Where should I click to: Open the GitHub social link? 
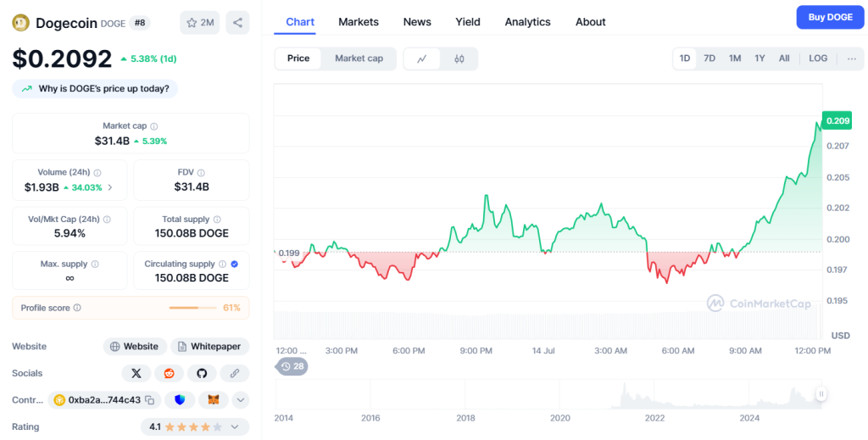coord(202,374)
